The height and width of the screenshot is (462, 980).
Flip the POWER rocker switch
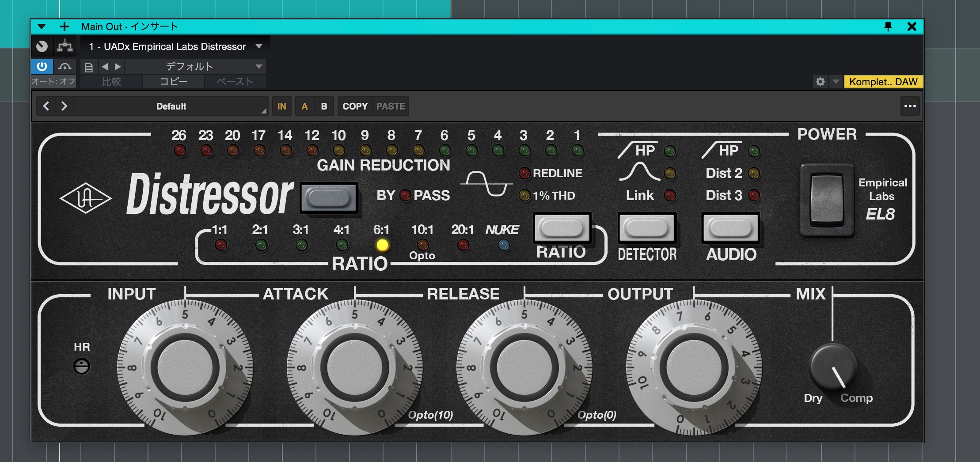826,200
